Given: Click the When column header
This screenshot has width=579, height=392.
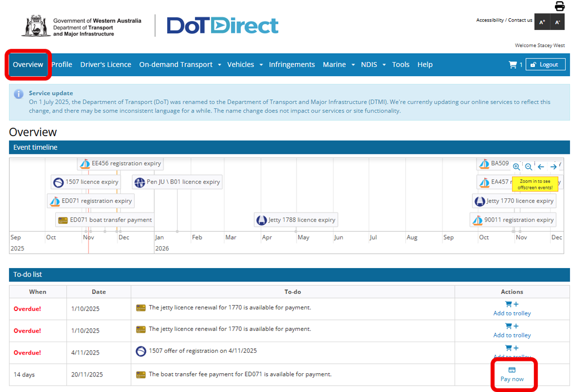Looking at the screenshot, I should click(38, 292).
